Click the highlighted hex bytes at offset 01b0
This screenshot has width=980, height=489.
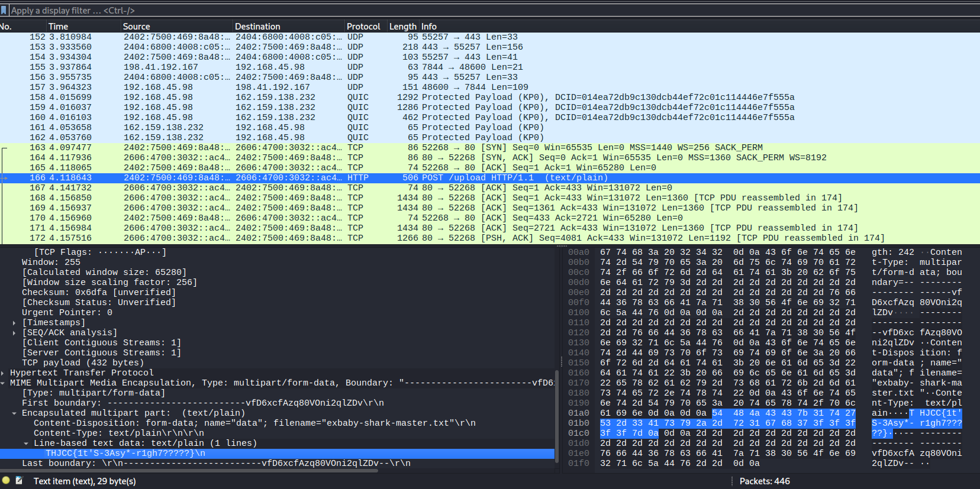click(728, 423)
